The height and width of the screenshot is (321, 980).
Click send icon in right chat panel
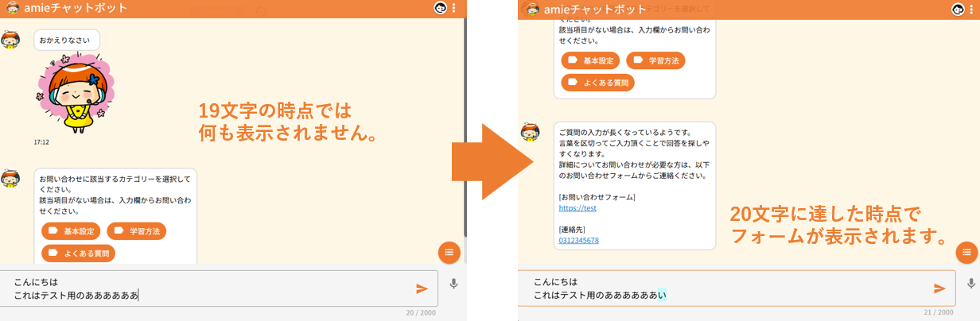click(939, 288)
